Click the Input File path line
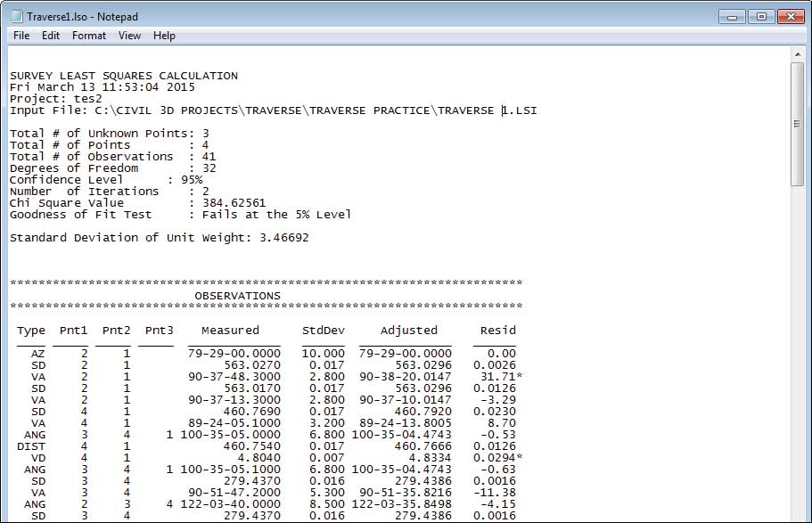 pyautogui.click(x=274, y=110)
